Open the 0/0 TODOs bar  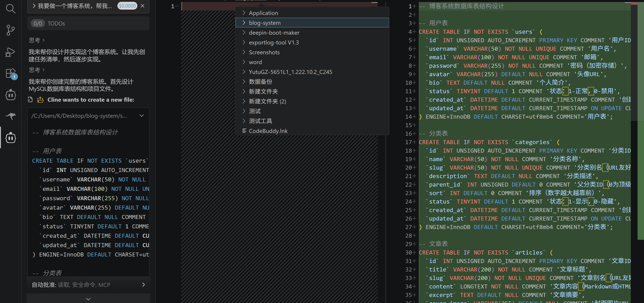[x=89, y=23]
